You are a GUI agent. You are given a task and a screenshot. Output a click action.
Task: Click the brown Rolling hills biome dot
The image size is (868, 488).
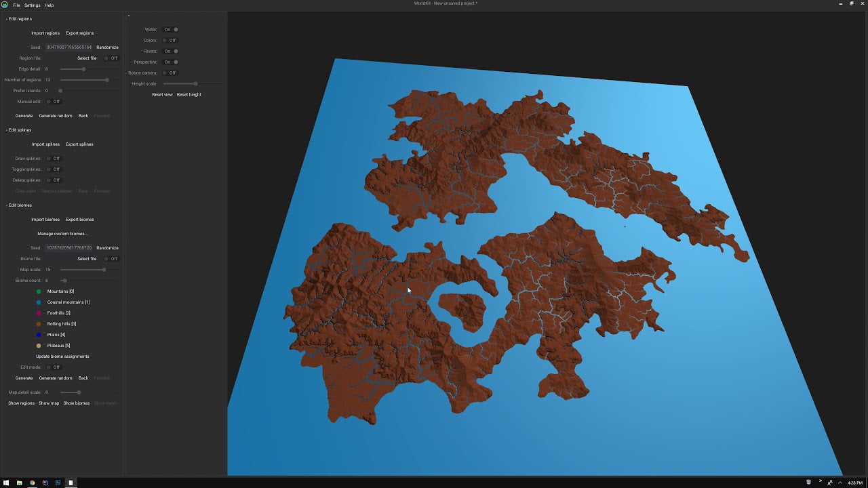(x=39, y=324)
